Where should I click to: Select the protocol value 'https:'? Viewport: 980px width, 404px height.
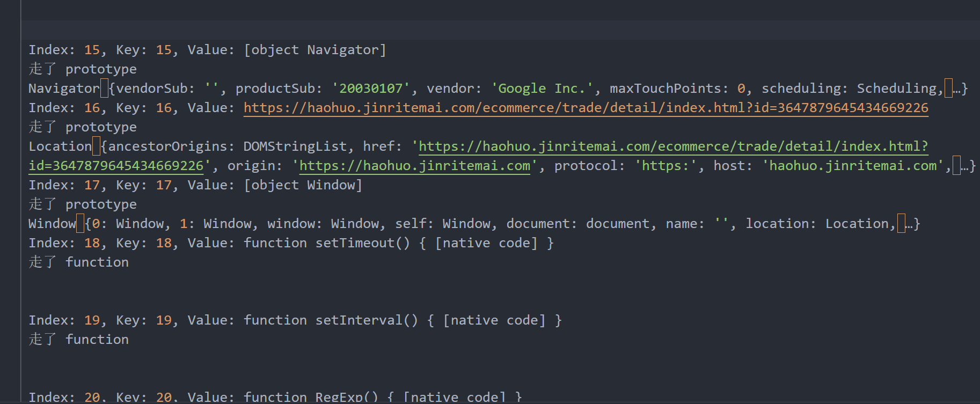pyautogui.click(x=665, y=166)
